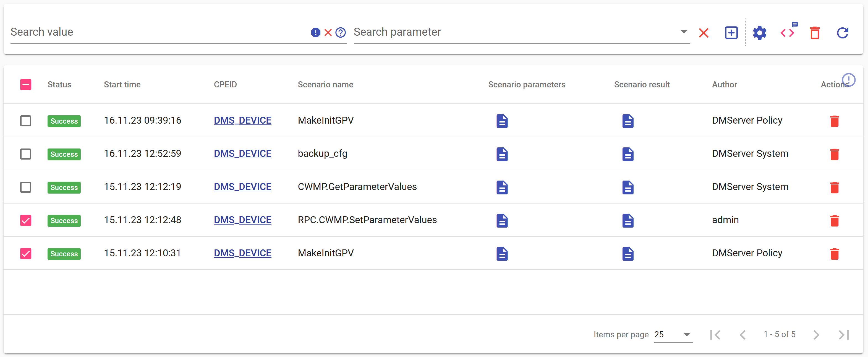Go to the next page arrow

tap(816, 334)
